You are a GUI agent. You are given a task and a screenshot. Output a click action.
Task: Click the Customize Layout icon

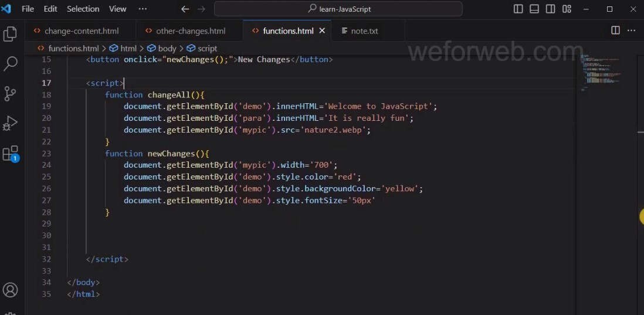pyautogui.click(x=567, y=9)
